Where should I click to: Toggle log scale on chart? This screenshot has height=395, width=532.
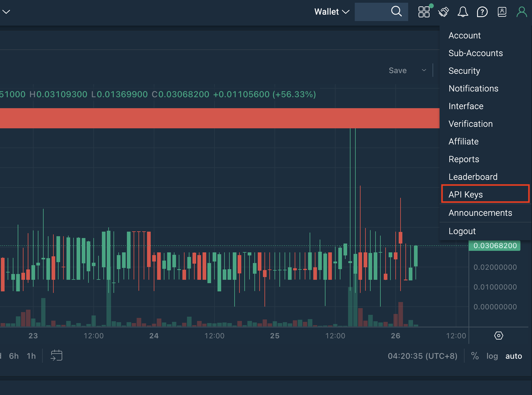492,356
